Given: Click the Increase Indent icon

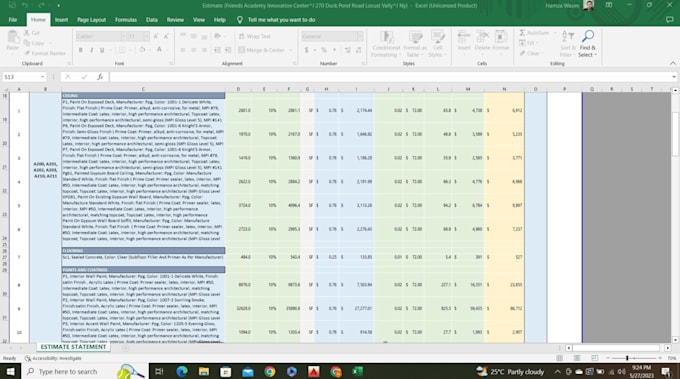Looking at the screenshot, I should (228, 50).
